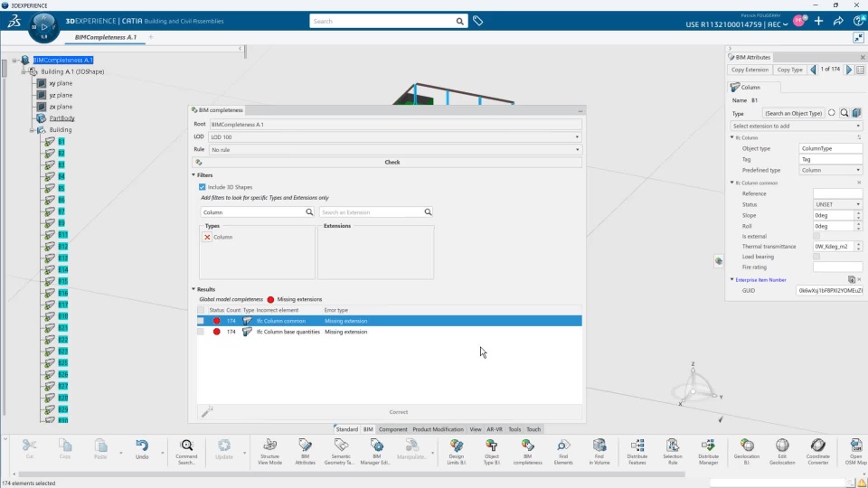
Task: Go to previous element arrow in BIM Attributes
Action: (813, 70)
